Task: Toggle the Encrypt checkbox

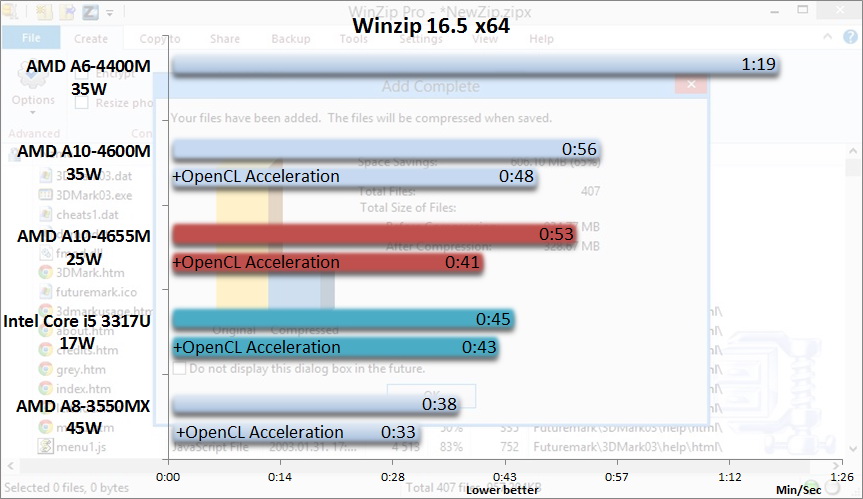Action: [x=81, y=73]
